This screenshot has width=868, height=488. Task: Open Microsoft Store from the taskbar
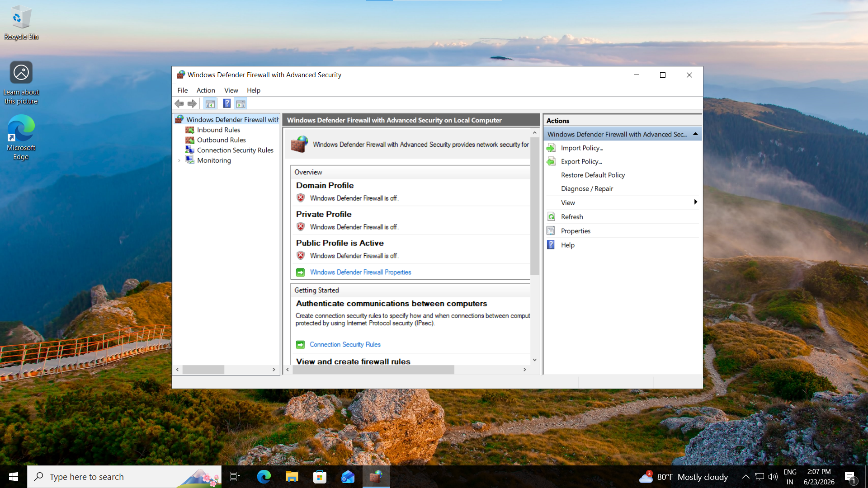[320, 477]
